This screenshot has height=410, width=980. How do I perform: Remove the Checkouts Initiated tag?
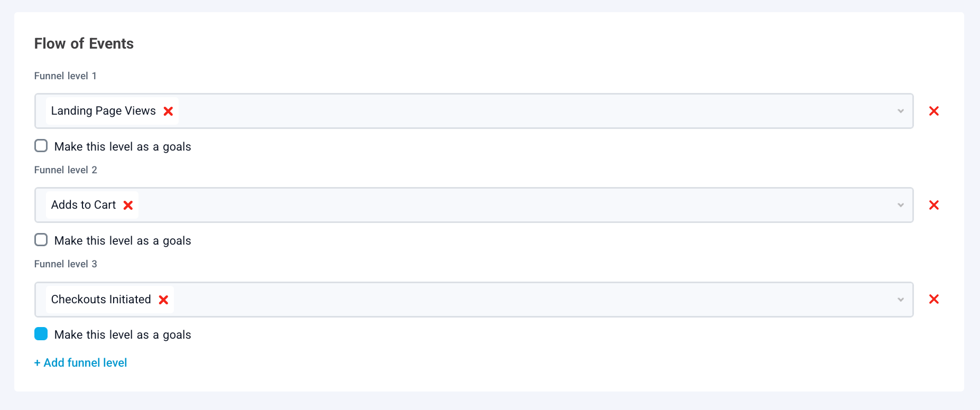click(x=163, y=300)
